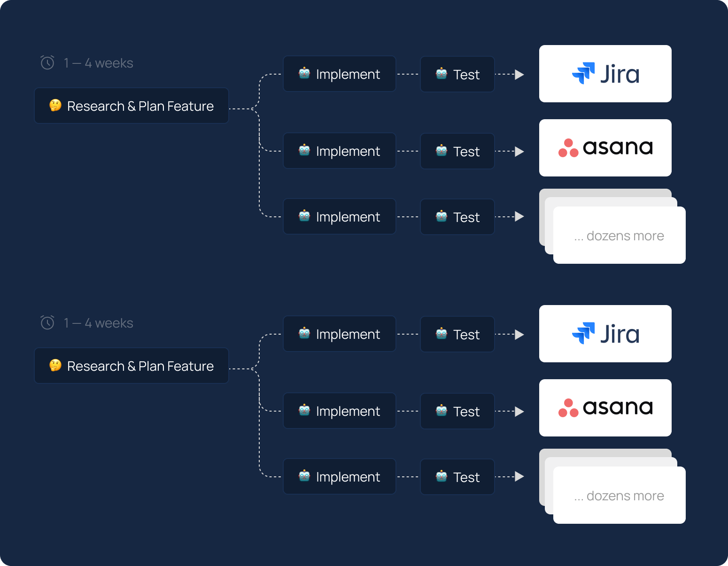Click robot icon of upper Asana-row Implement

(304, 150)
